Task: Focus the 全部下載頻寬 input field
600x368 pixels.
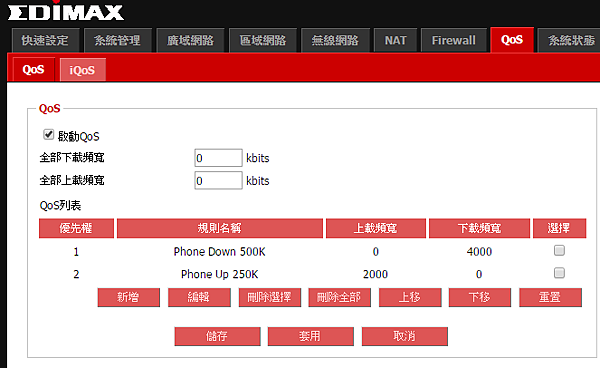Action: [218, 158]
